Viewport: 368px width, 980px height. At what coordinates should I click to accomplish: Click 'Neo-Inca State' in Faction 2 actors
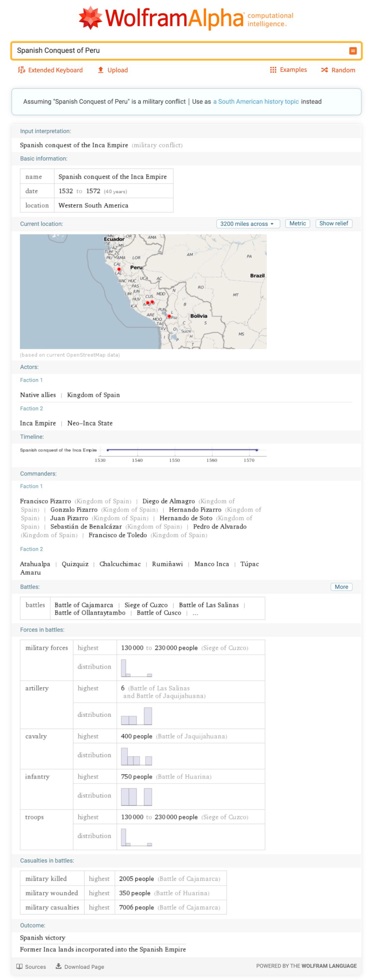90,423
